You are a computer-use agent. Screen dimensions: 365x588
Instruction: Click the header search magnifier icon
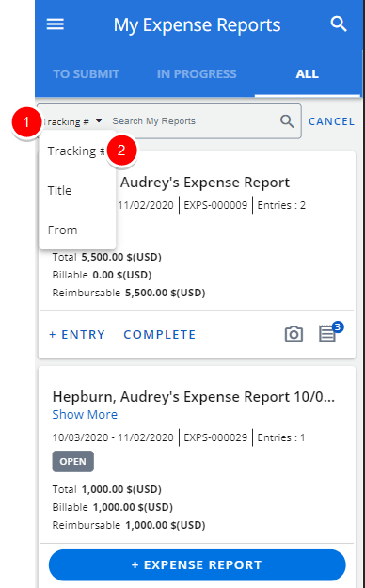tap(339, 24)
